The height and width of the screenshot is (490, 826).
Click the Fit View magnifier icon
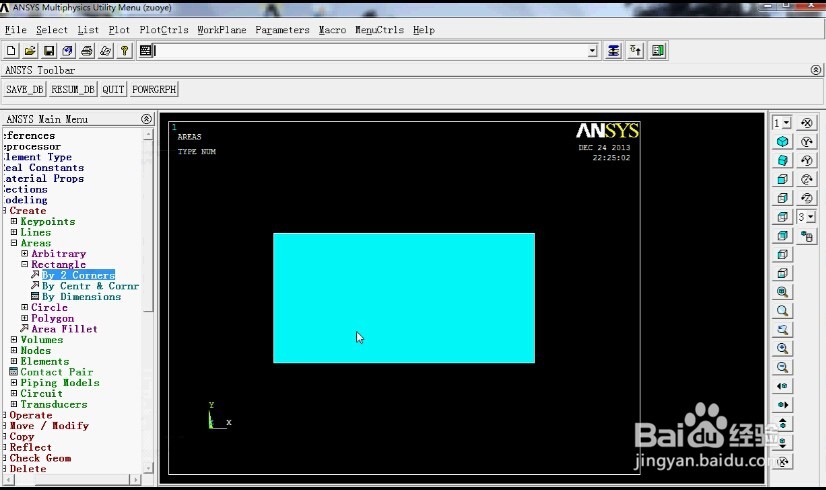tap(782, 292)
